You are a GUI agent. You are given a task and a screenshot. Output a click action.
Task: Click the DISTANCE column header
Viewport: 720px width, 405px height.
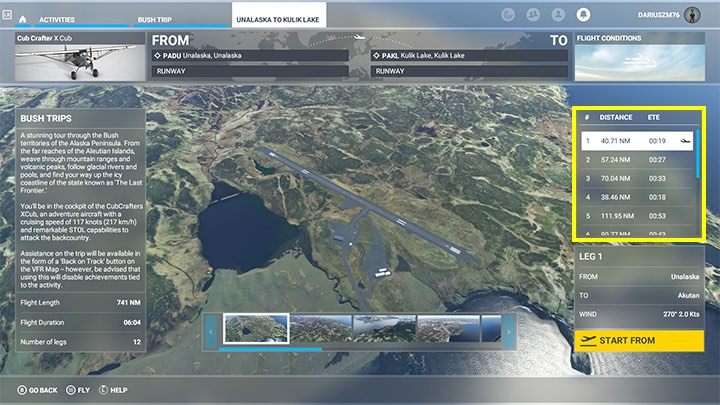[x=616, y=118]
